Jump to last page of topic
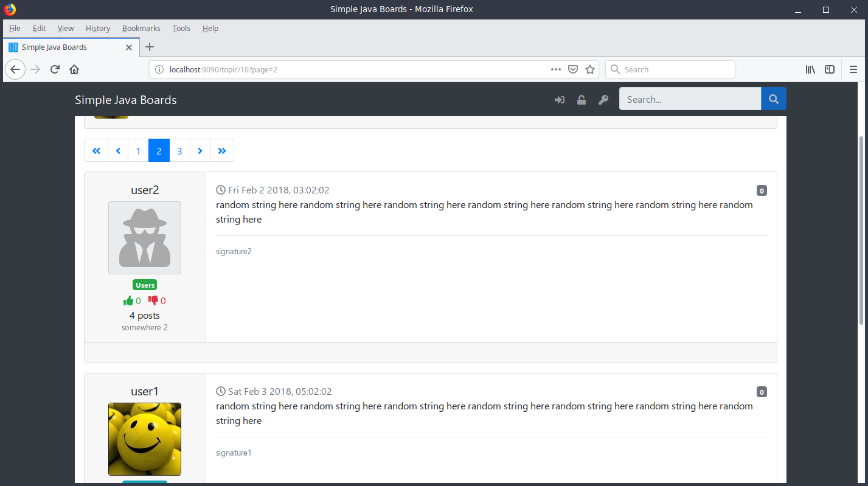The image size is (868, 486). (x=222, y=151)
